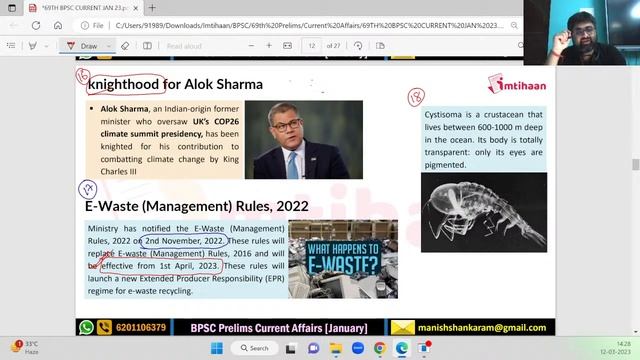Click the email envelope icon in the footer
Viewport: 640px width, 360px height.
402,327
